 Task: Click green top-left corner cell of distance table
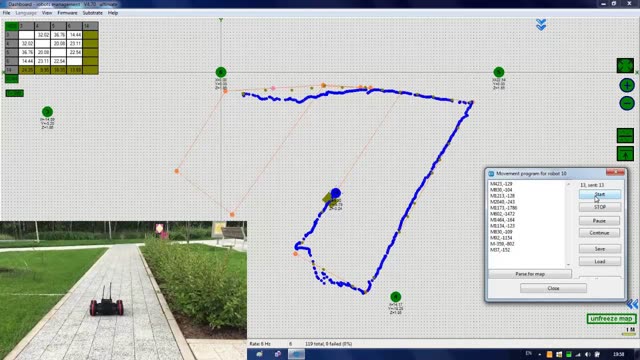pyautogui.click(x=11, y=26)
